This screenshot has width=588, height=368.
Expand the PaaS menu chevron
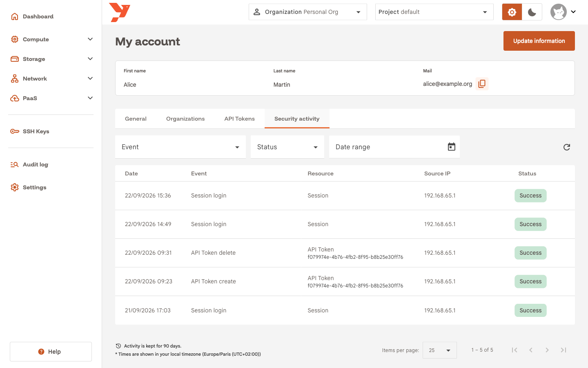click(90, 98)
